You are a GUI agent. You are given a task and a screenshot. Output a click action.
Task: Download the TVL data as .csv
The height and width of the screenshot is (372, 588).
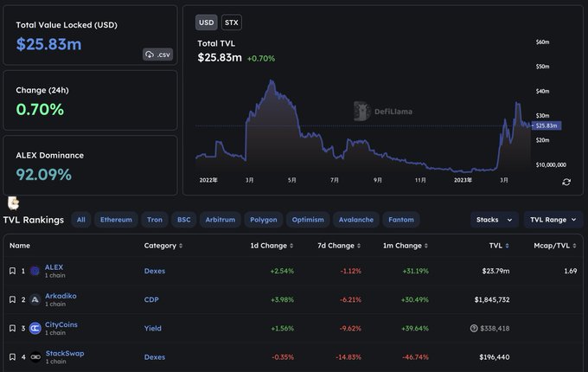[x=157, y=55]
